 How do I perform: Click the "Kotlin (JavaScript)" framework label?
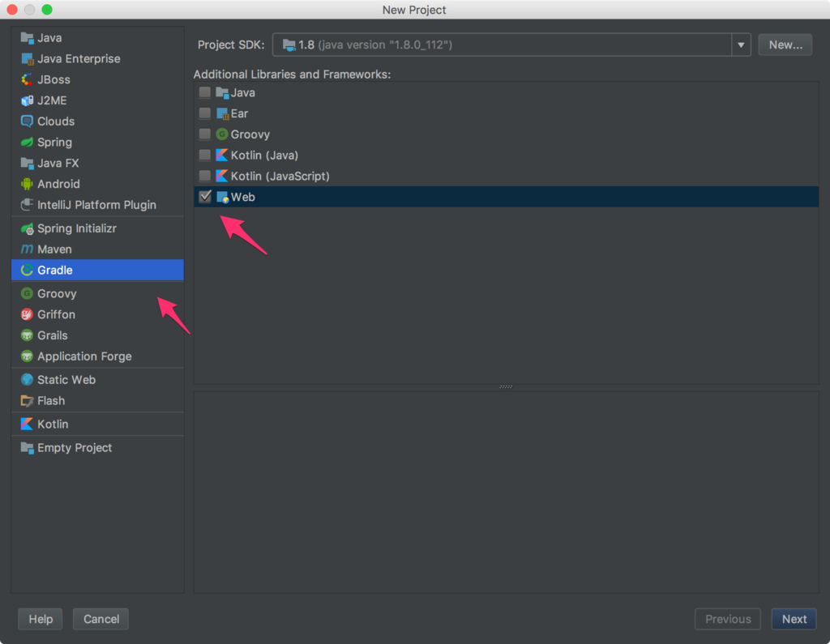click(280, 177)
